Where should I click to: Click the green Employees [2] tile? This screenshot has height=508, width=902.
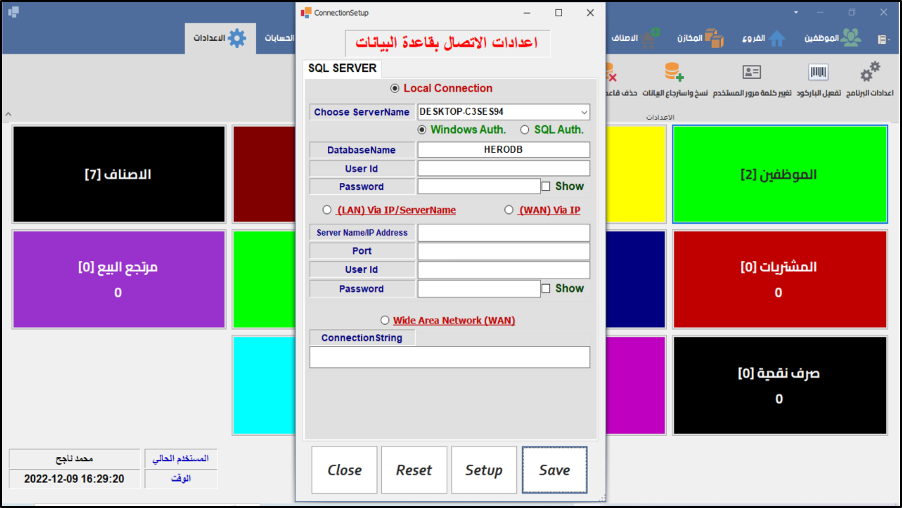point(779,174)
